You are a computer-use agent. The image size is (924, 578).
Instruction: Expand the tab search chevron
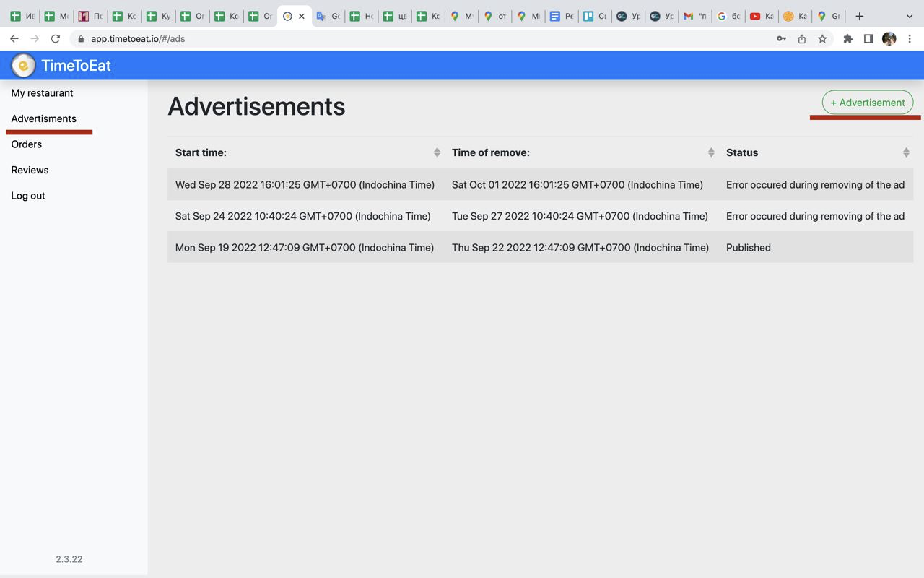coord(910,16)
